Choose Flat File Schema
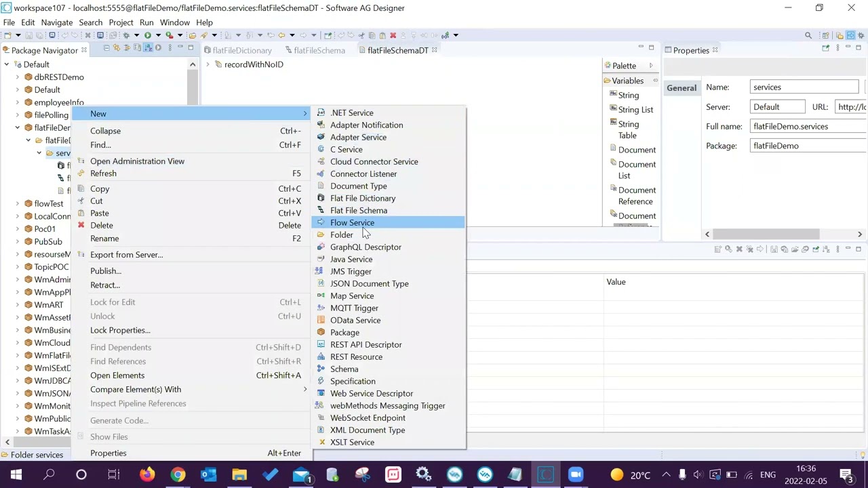Viewport: 868px width, 488px height. coord(389,210)
